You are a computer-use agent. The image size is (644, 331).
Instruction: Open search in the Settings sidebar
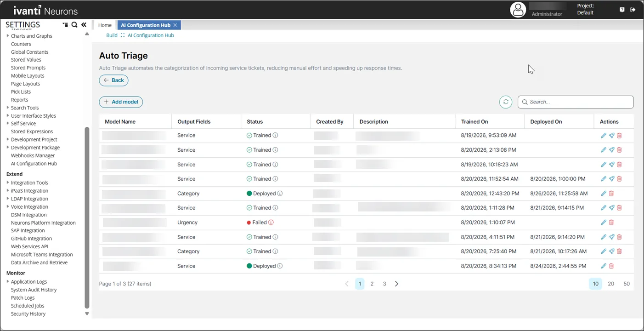tap(74, 25)
